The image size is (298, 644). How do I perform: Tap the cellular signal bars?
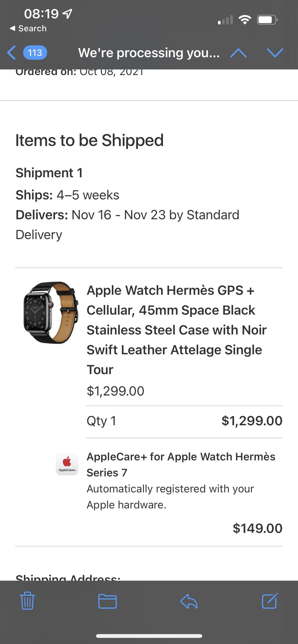225,20
